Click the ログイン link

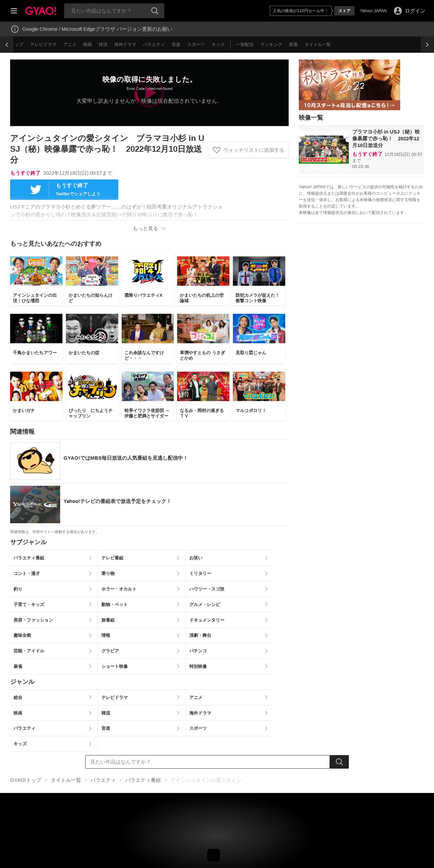click(x=415, y=11)
